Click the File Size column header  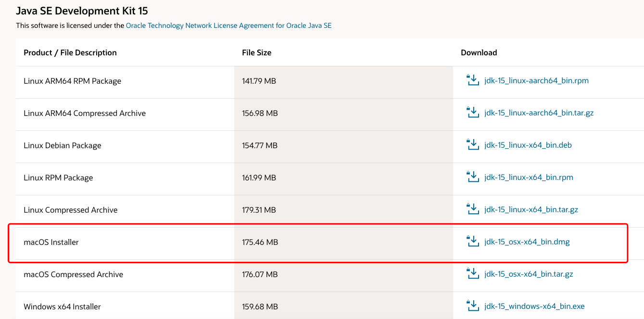pyautogui.click(x=257, y=52)
